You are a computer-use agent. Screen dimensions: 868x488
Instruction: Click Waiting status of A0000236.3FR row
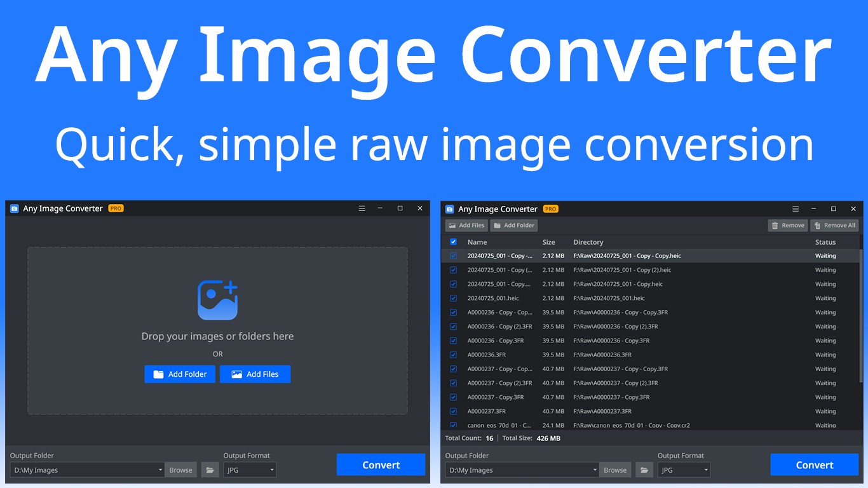(x=825, y=355)
